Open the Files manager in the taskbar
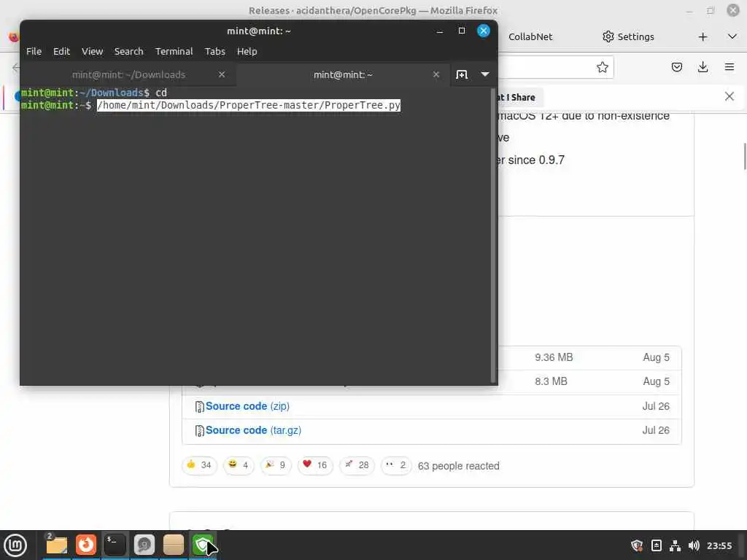 point(57,545)
